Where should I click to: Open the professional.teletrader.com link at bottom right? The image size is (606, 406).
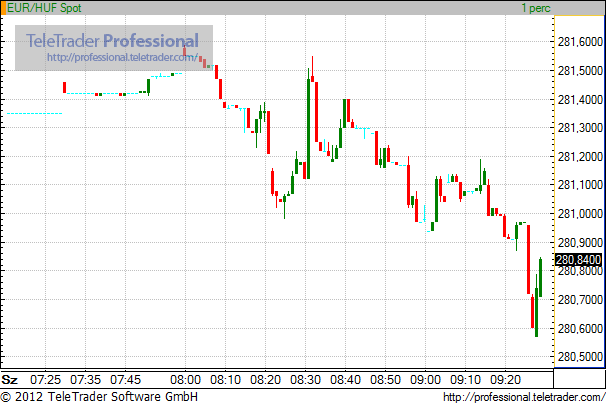click(524, 397)
